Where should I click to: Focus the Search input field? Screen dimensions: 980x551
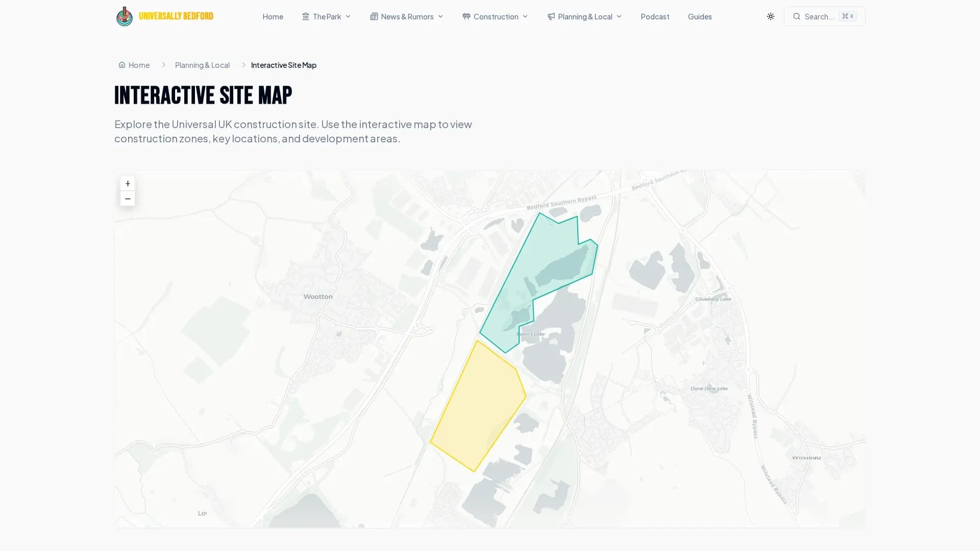(x=825, y=16)
